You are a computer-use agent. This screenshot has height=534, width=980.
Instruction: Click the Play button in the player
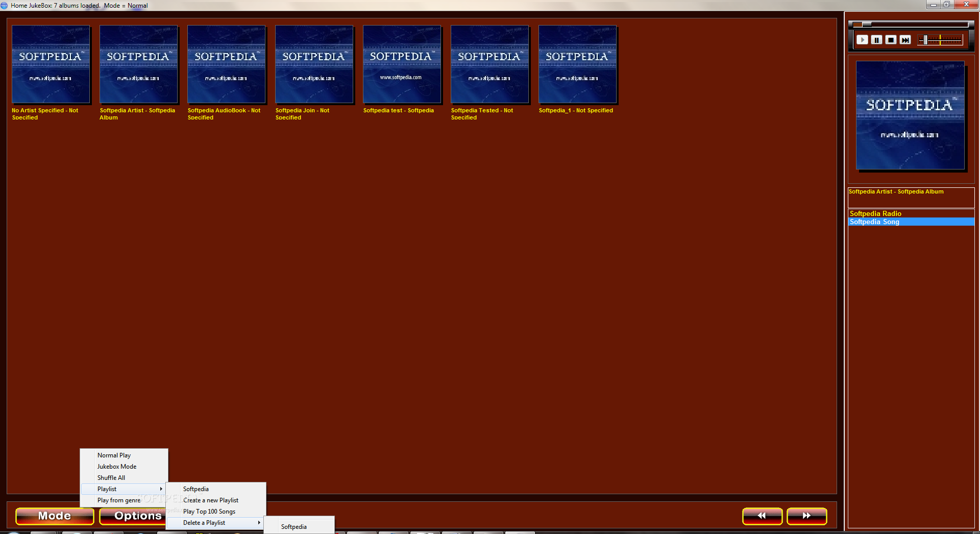coord(862,40)
